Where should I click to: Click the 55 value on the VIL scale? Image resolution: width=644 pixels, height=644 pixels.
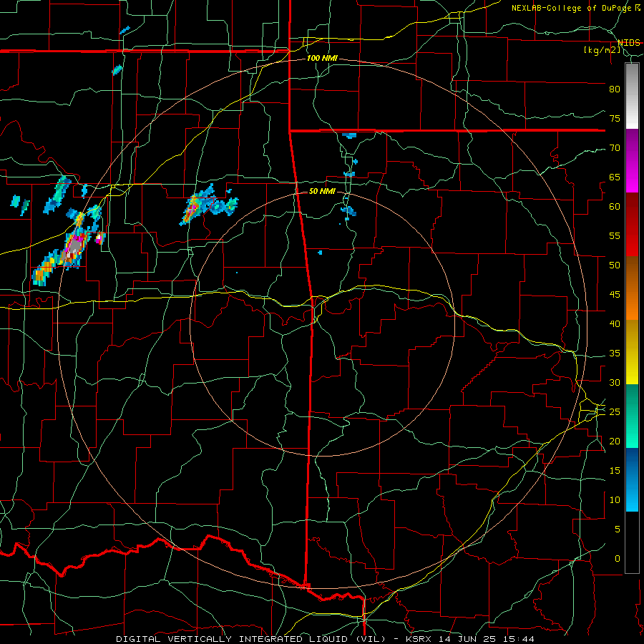pos(615,235)
